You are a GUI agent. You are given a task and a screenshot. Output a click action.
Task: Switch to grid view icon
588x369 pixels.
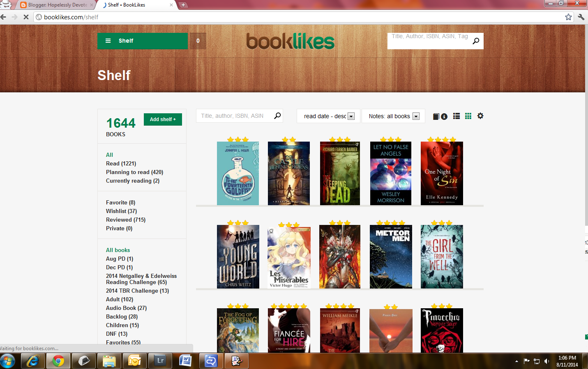pos(468,116)
